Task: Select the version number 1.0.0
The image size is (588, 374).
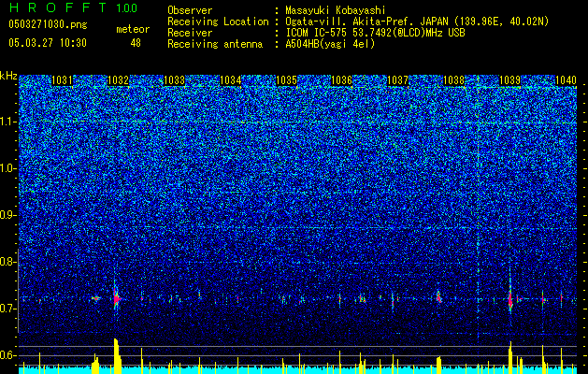Action: (127, 8)
